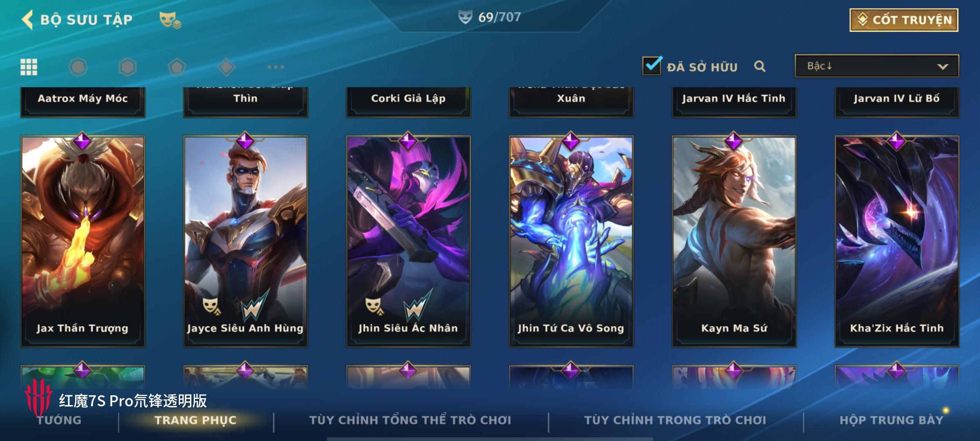Filter by the first circular rarity icon

pyautogui.click(x=78, y=67)
